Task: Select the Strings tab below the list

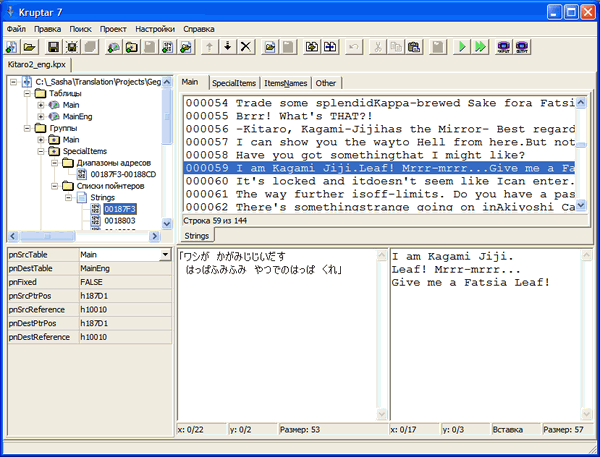Action: point(197,236)
